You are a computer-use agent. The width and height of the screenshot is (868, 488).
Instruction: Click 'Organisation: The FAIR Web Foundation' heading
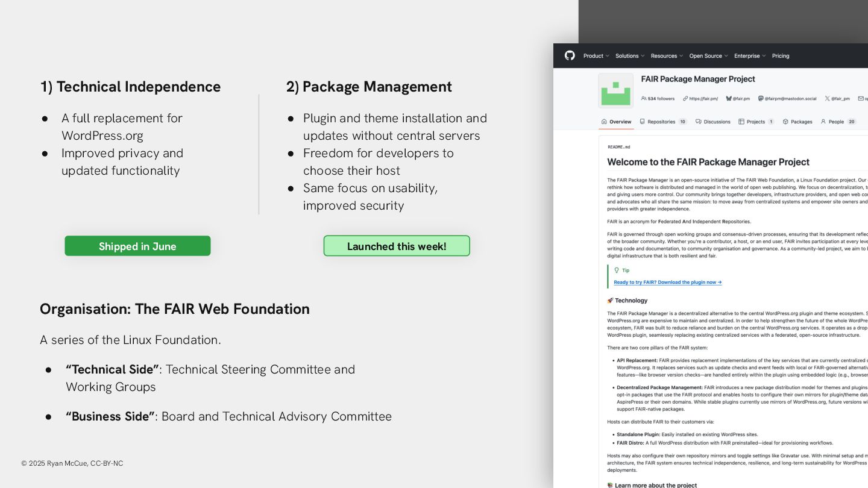point(175,309)
